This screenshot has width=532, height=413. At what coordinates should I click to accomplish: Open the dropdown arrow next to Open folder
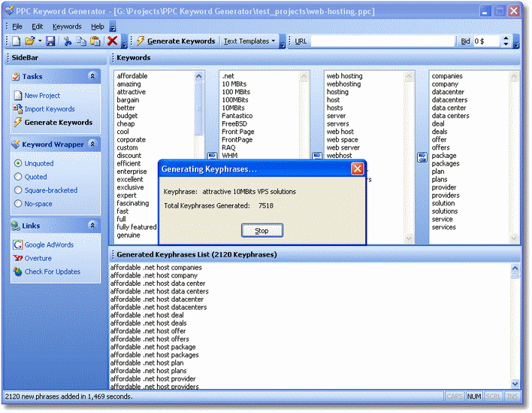[40, 41]
